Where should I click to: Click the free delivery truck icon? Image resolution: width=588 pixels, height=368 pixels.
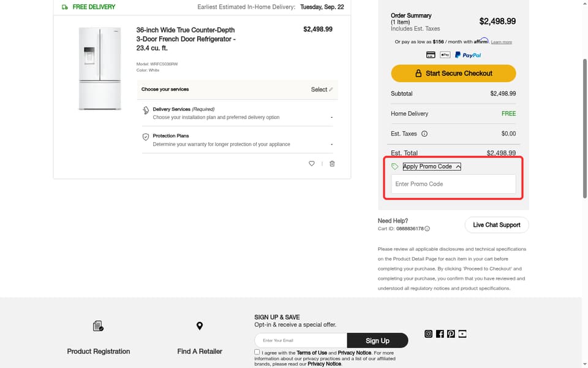point(65,7)
